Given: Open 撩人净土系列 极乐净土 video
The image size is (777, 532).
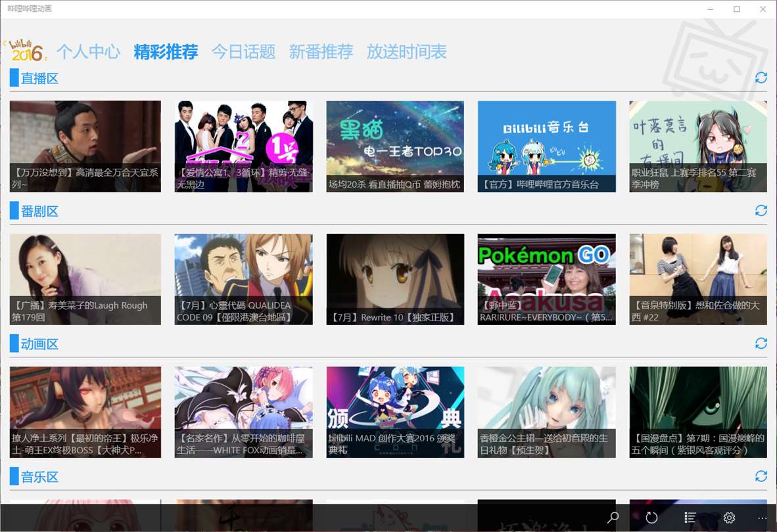Looking at the screenshot, I should pos(85,412).
